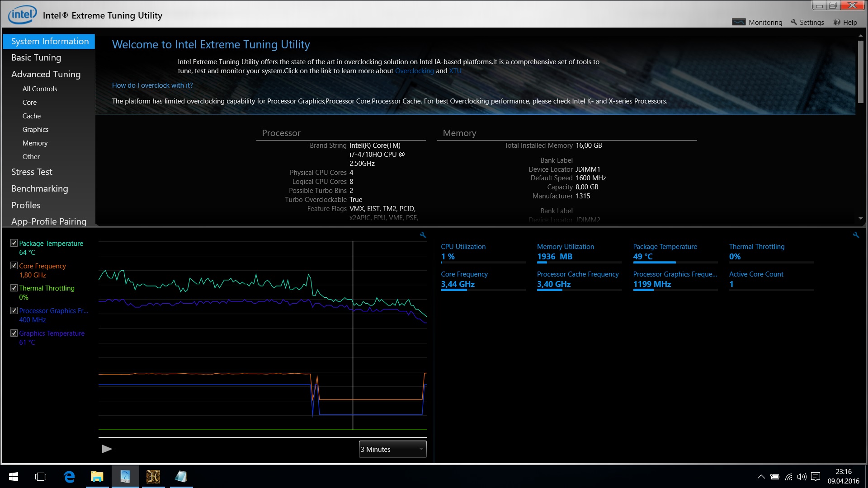Click How do I overclock with it link
Image resolution: width=868 pixels, height=488 pixels.
pyautogui.click(x=152, y=85)
